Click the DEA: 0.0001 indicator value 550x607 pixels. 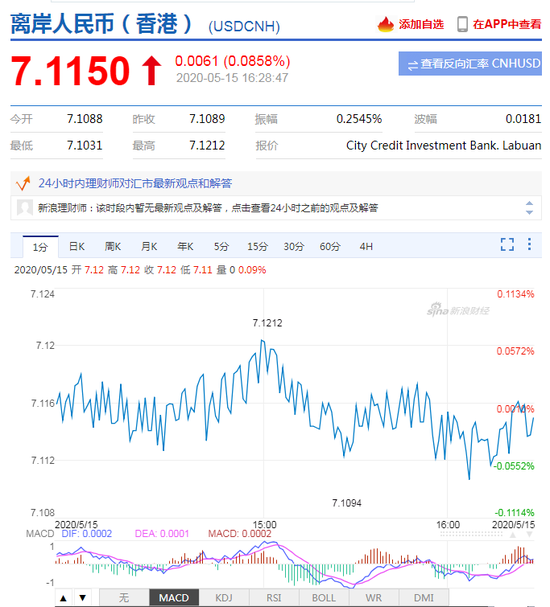pyautogui.click(x=162, y=533)
